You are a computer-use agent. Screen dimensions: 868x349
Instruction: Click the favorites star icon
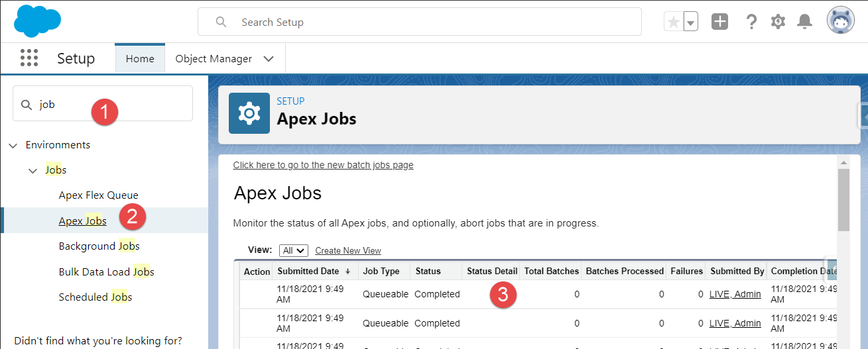(674, 22)
